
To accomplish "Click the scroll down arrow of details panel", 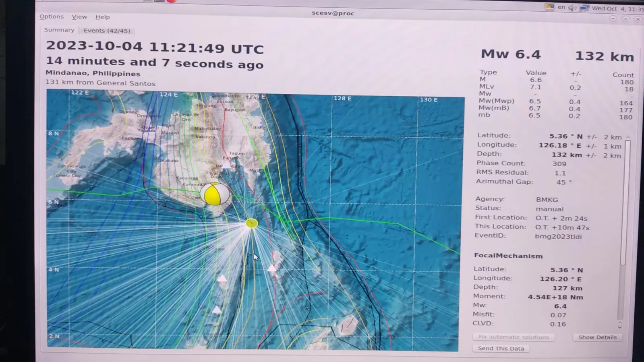I will [x=620, y=327].
